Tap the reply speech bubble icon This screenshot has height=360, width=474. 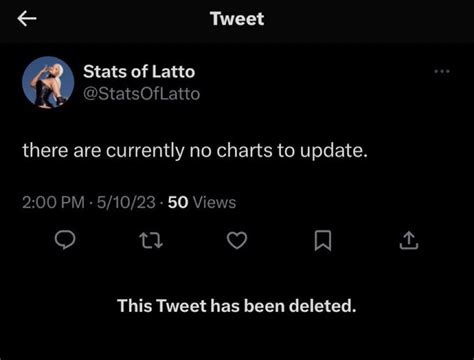click(x=65, y=240)
